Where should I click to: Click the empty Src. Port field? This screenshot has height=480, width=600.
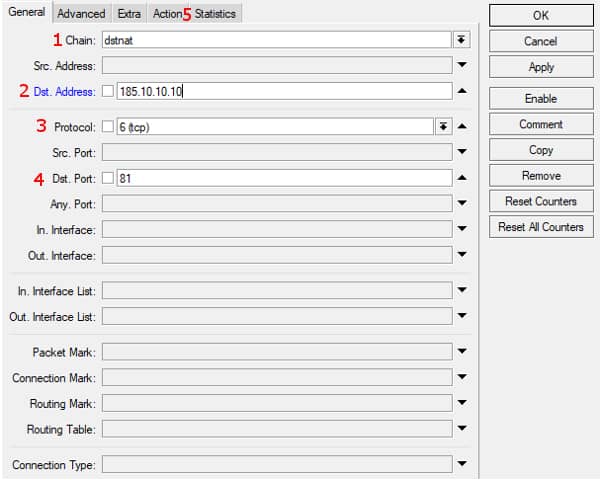pos(277,152)
